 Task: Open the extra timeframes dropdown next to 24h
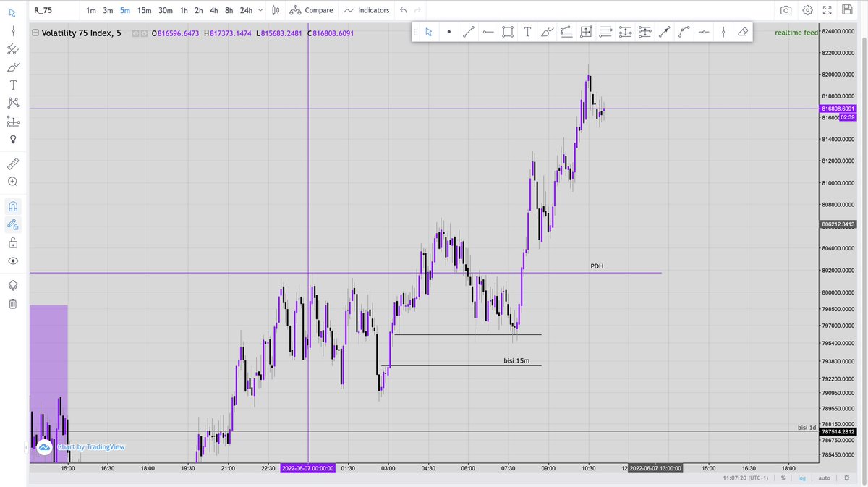coord(259,10)
